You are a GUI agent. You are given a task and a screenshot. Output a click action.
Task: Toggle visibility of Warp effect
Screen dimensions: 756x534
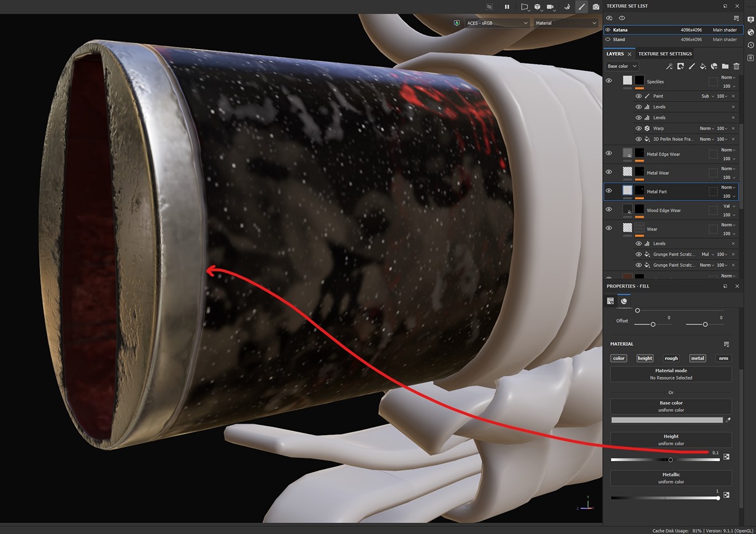[639, 129]
